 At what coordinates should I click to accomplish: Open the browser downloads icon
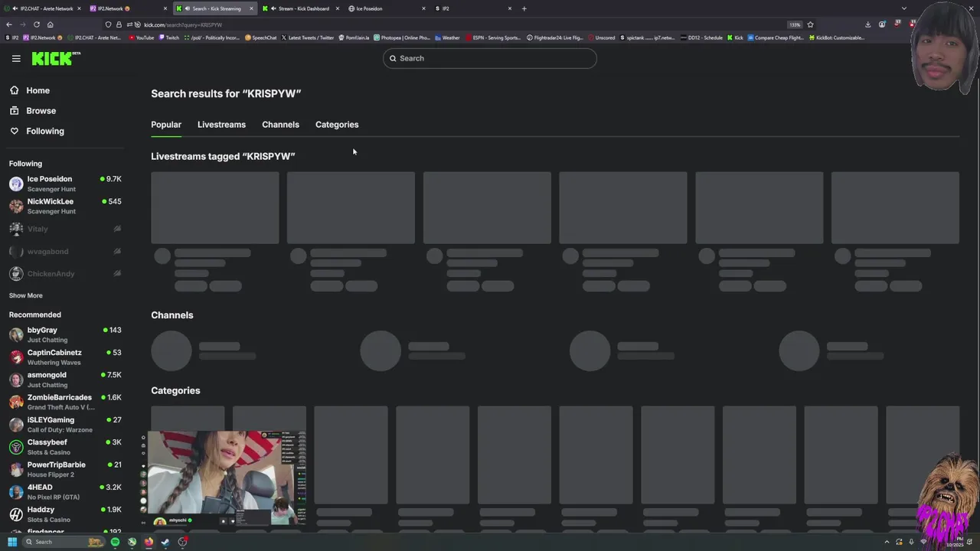867,24
